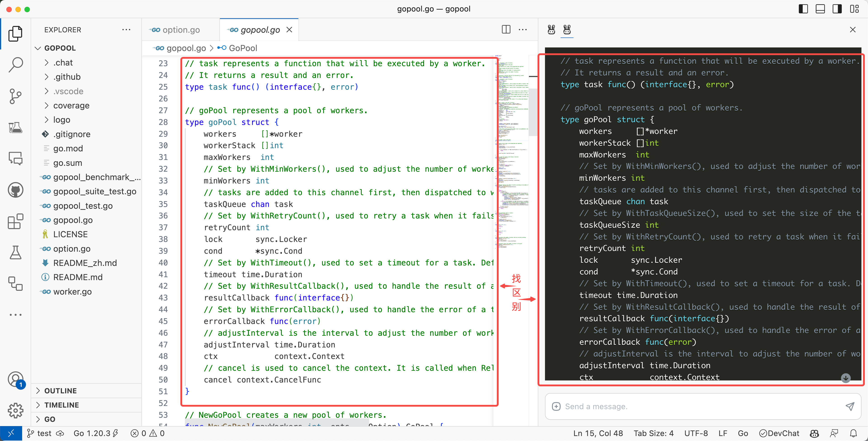Open the Extensions view
The height and width of the screenshot is (441, 868).
click(x=16, y=221)
